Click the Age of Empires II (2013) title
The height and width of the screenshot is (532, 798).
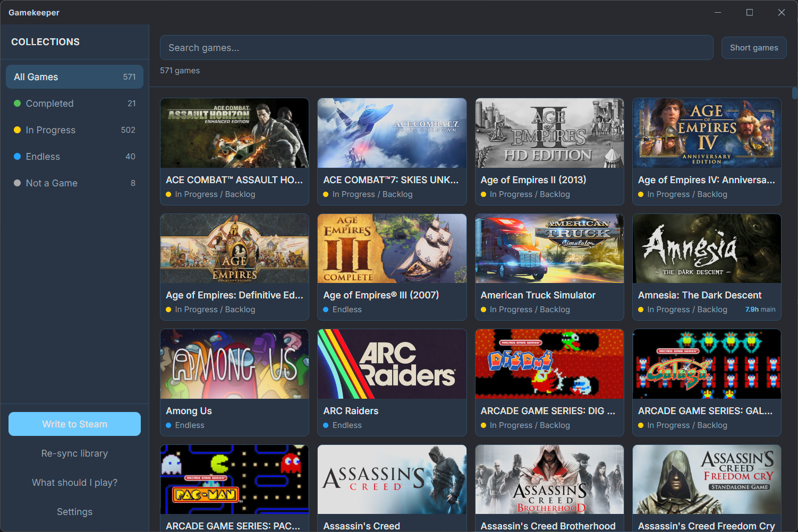(x=533, y=180)
